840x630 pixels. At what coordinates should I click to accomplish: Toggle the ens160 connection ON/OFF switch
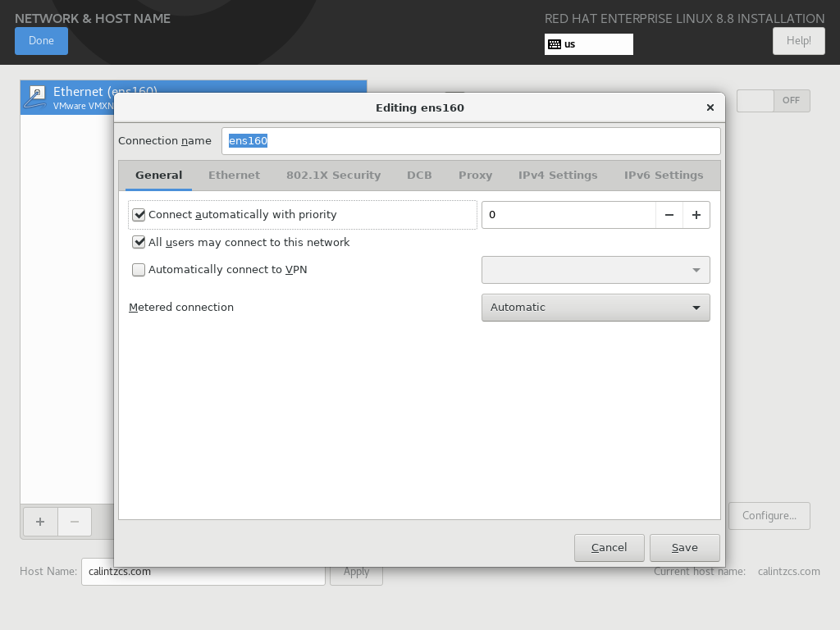tap(773, 101)
